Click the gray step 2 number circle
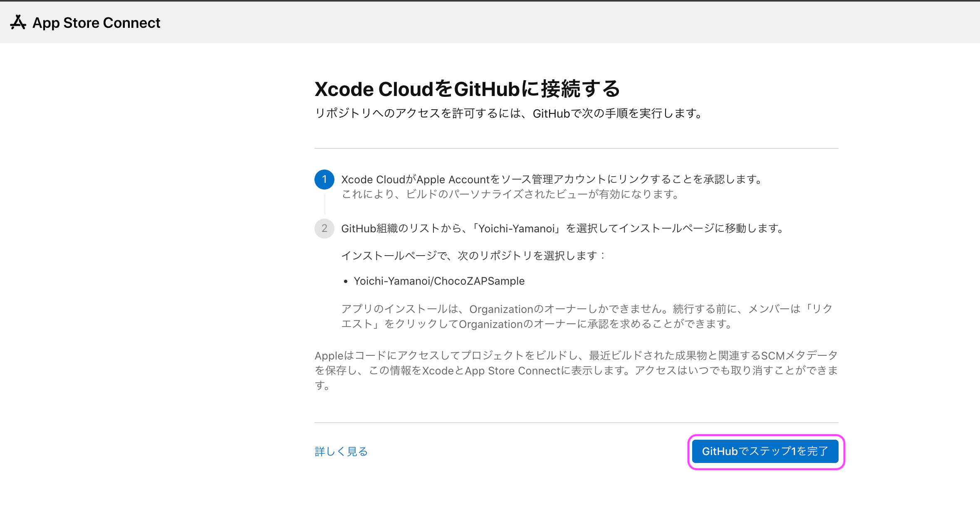Image resolution: width=980 pixels, height=522 pixels. (324, 229)
